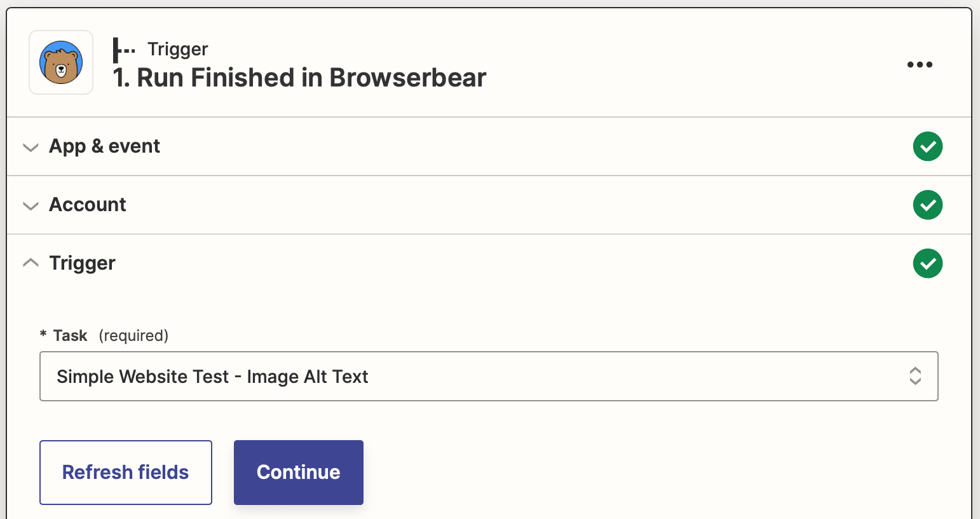The height and width of the screenshot is (519, 980).
Task: Click the Browserbear bear logo icon
Action: 61,63
